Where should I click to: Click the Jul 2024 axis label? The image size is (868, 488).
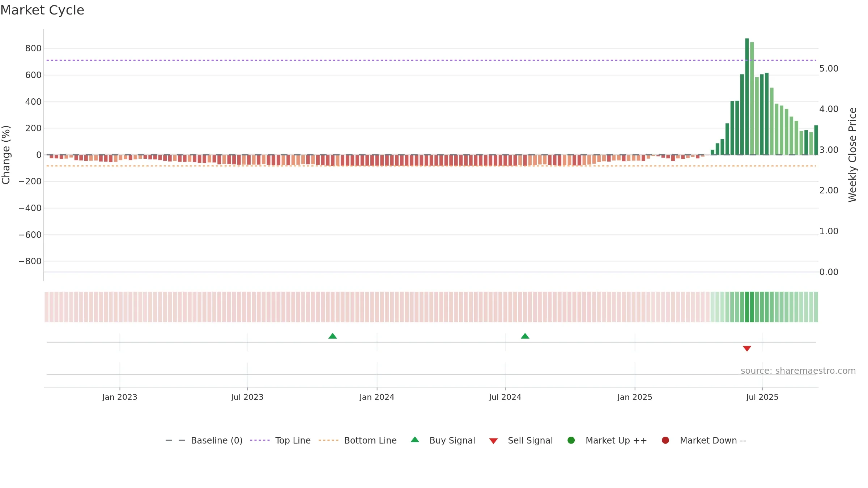coord(505,397)
